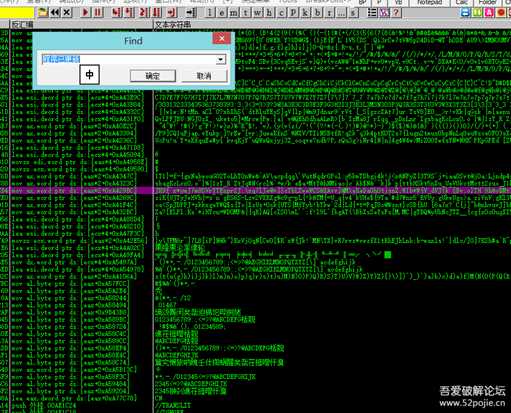Show the Breakpoints 'b' window button

coord(317,13)
